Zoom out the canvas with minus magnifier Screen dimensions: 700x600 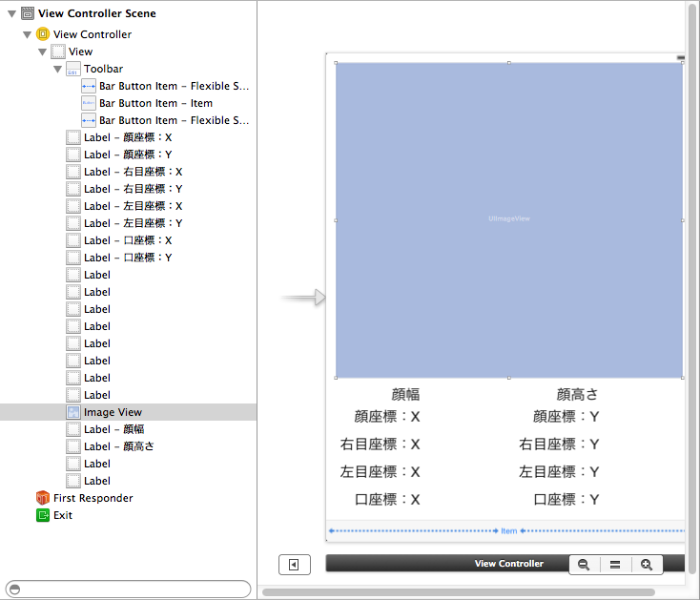point(584,565)
